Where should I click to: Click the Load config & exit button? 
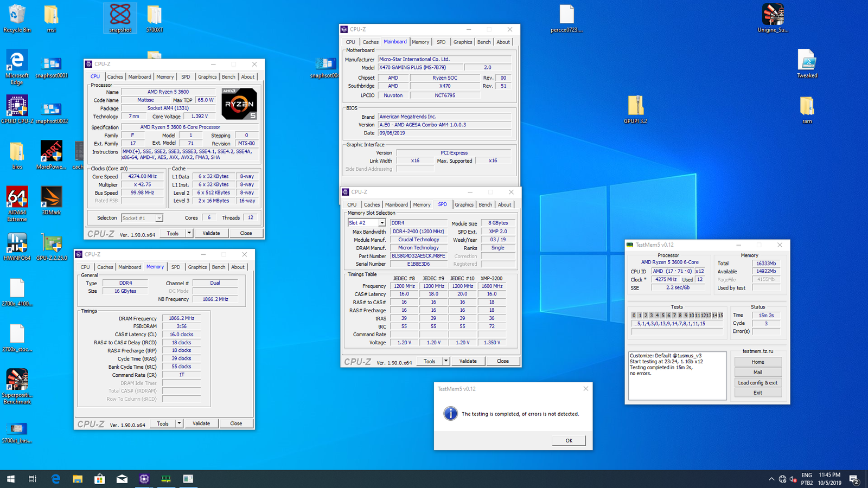[758, 383]
